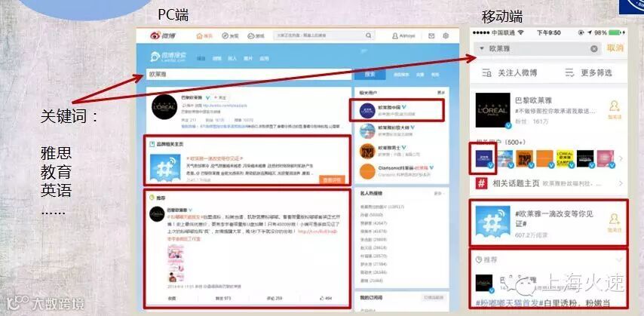Open the first blue related user avatar on mobile

pyautogui.click(x=485, y=158)
